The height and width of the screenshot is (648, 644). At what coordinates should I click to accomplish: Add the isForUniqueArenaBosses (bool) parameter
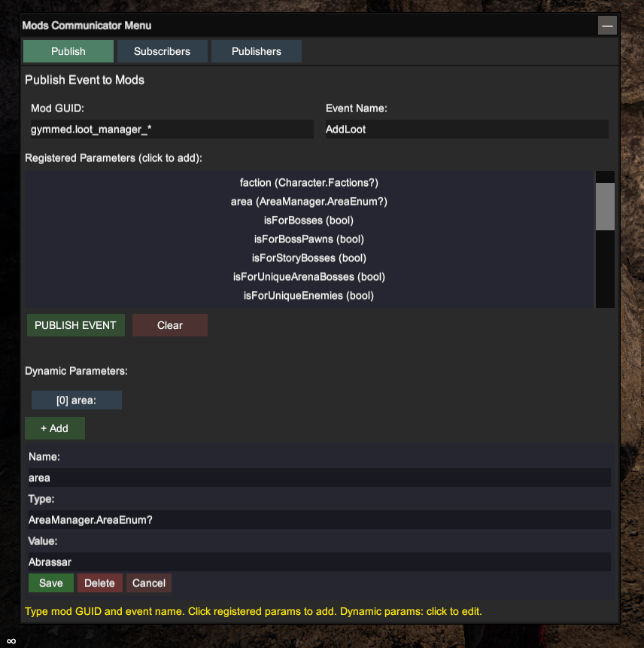(x=309, y=277)
